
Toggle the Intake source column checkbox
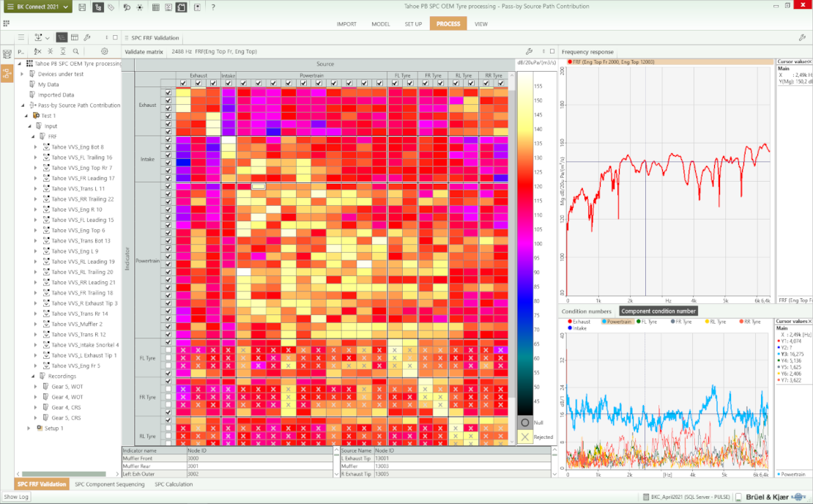[229, 83]
